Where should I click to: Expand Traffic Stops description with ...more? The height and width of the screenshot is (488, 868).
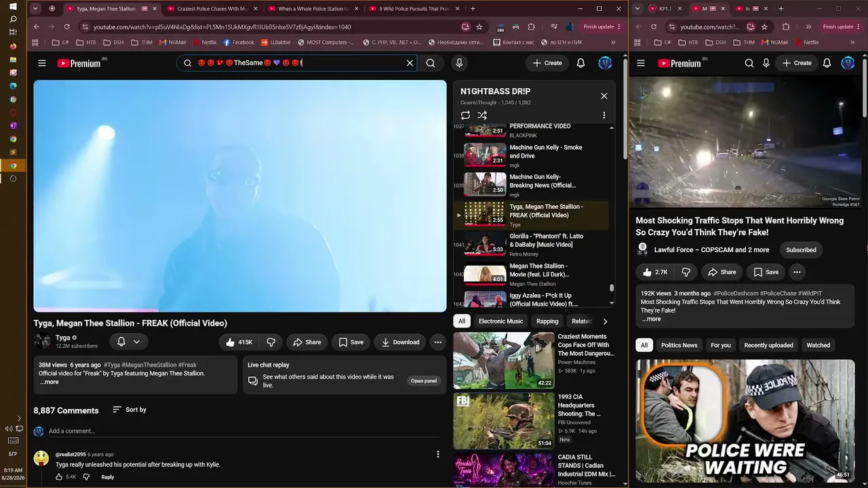click(x=651, y=319)
